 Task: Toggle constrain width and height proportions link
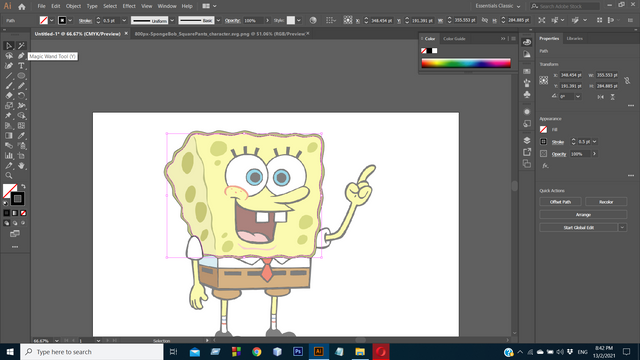tap(627, 80)
